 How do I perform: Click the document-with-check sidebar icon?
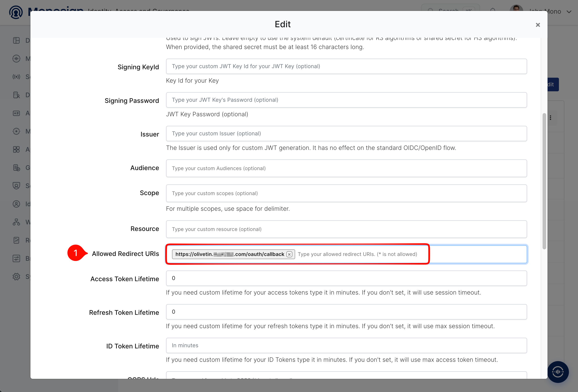16,168
